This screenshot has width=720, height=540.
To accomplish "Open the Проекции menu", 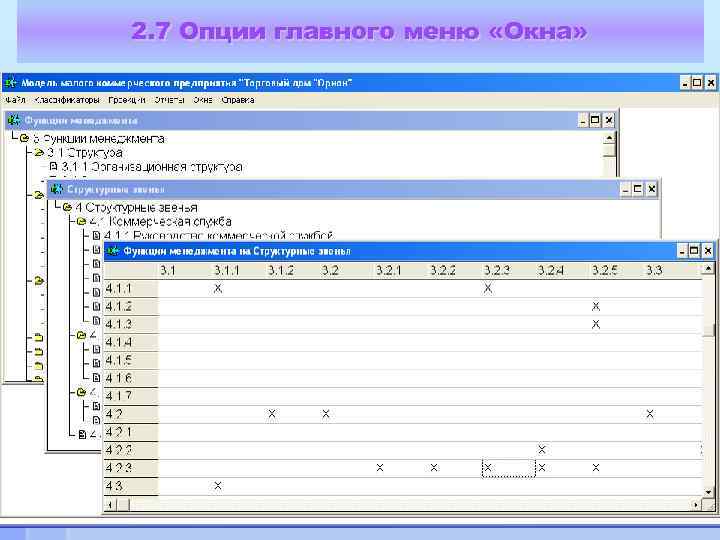I will (x=127, y=100).
